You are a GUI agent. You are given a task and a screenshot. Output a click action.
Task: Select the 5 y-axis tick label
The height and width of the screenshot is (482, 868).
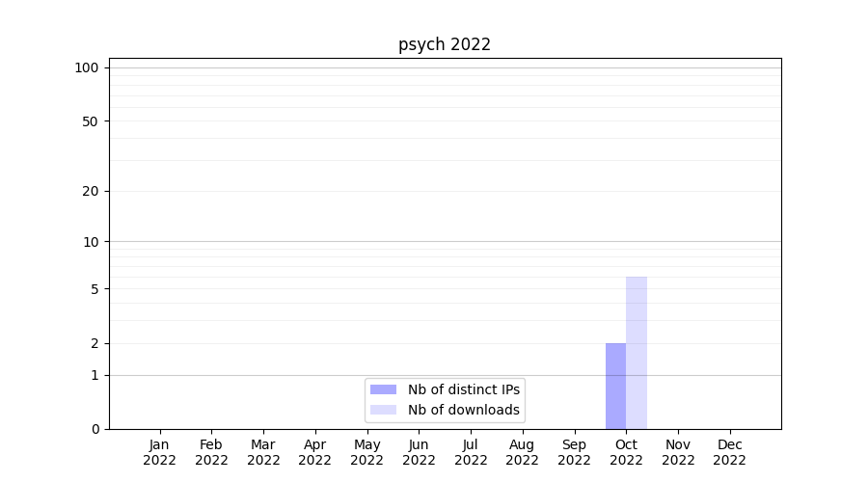95,289
